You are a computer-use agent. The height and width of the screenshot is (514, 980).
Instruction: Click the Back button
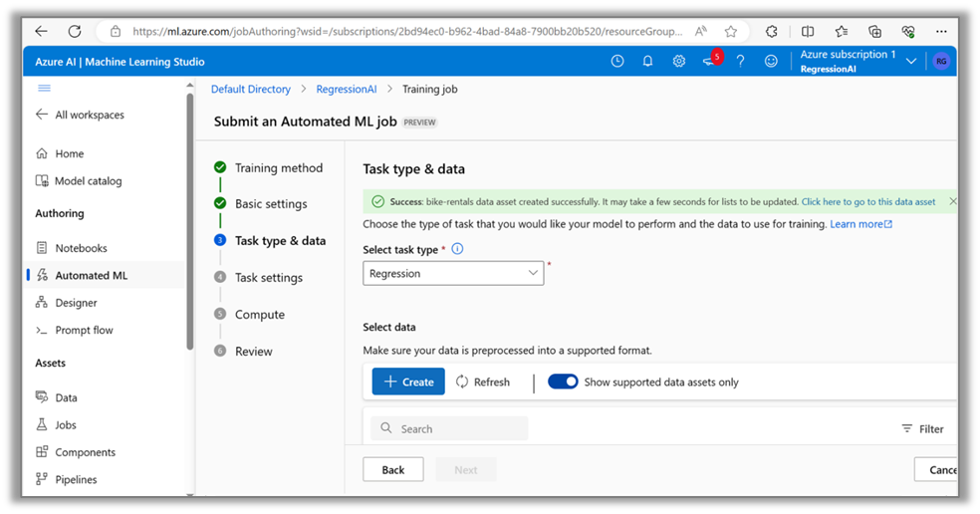pyautogui.click(x=393, y=469)
